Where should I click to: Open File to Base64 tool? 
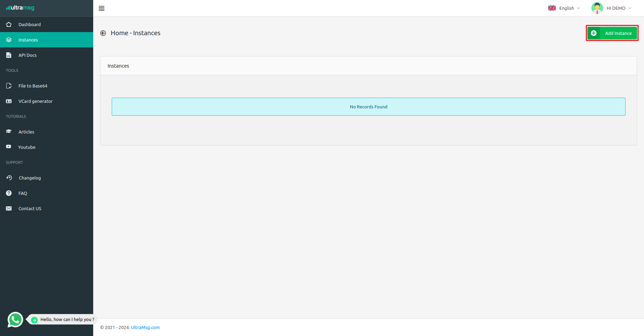[46, 86]
